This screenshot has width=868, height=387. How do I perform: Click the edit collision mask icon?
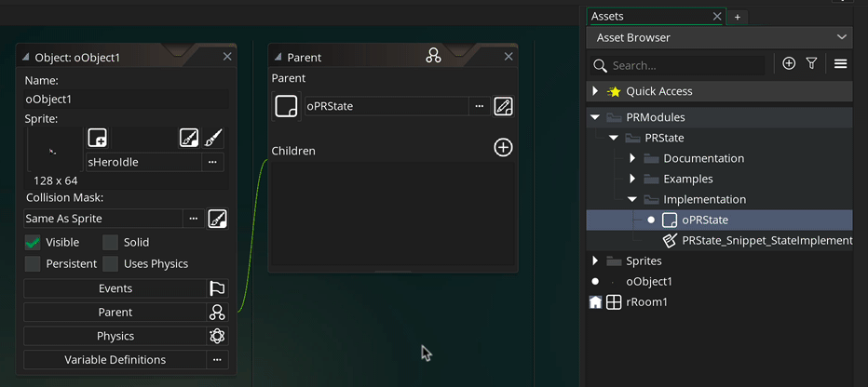point(218,219)
